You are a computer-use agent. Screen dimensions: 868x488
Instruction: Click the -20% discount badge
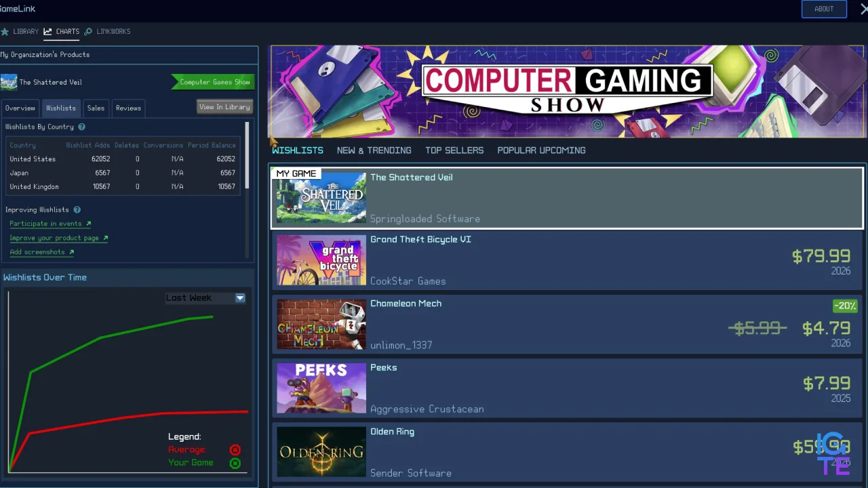tap(845, 306)
